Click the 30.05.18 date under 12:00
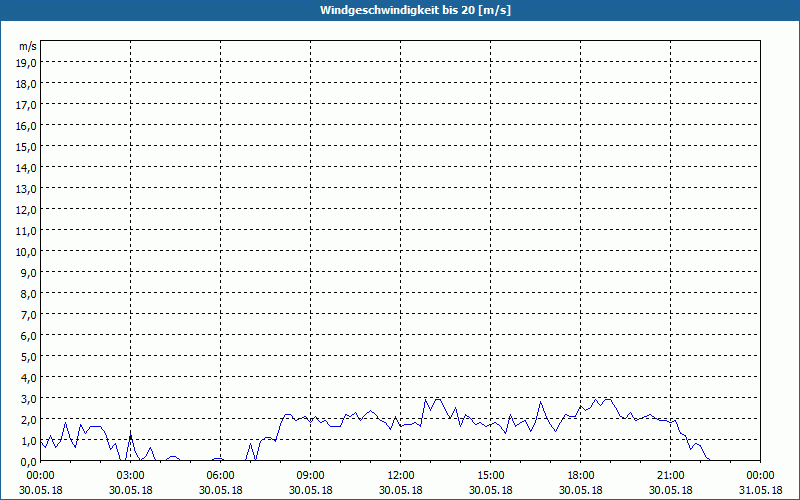This screenshot has height=500, width=800. (401, 490)
